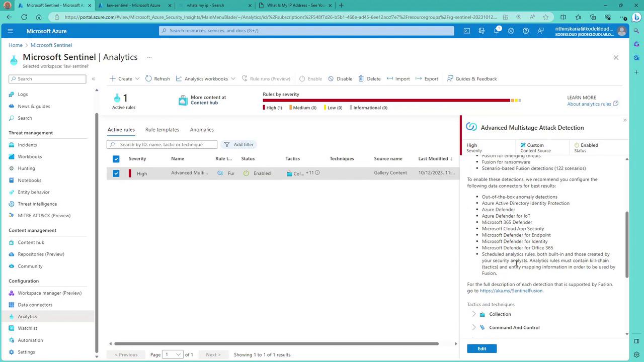Launch Cloud Shell from the Azure top bar
The width and height of the screenshot is (644, 362).
pos(467,31)
